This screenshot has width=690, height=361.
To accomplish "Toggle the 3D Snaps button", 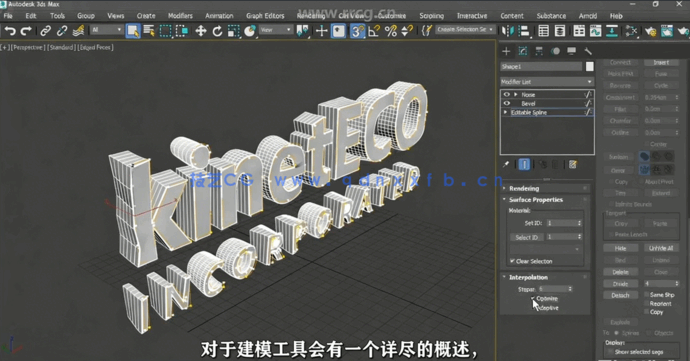I will (x=357, y=31).
